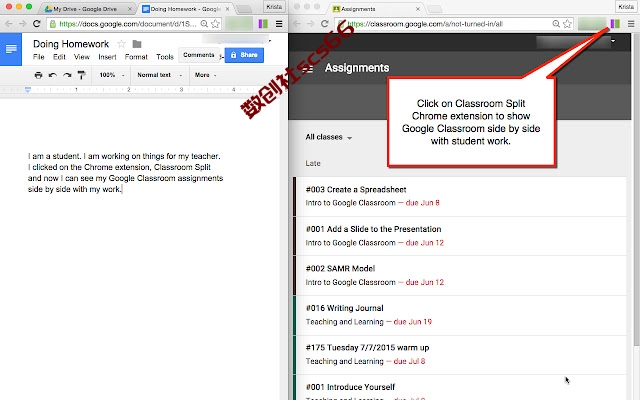This screenshot has width=640, height=400.
Task: Switch to the My Drive - Google Drive tab
Action: pyautogui.click(x=86, y=9)
